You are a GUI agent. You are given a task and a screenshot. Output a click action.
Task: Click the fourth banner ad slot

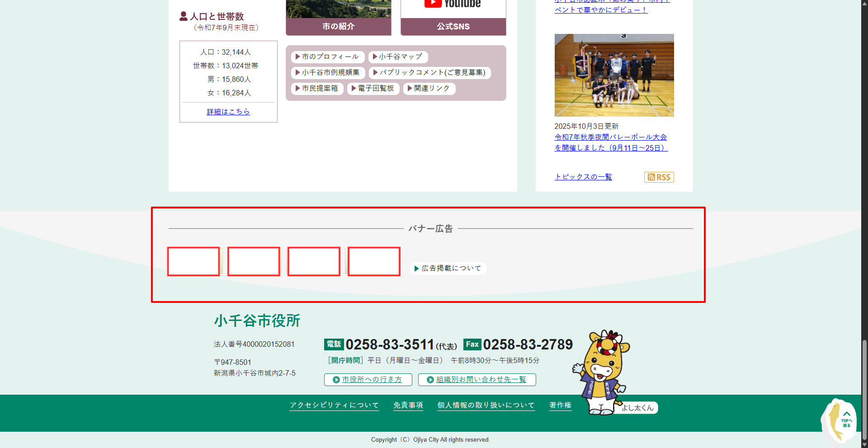point(374,261)
